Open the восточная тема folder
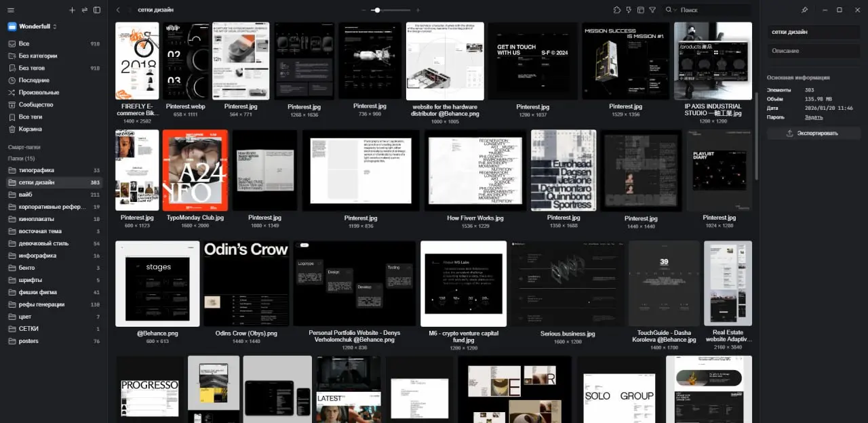This screenshot has height=423, width=868. pos(54,231)
